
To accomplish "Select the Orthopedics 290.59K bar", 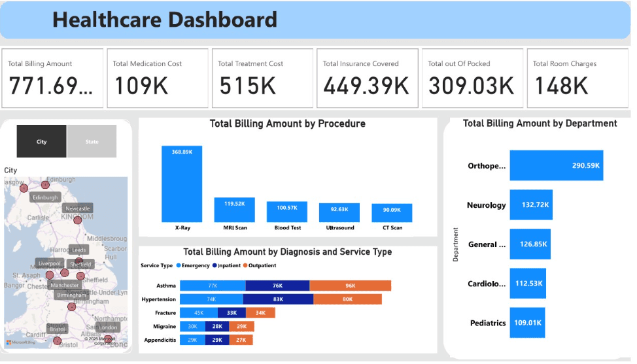I will 556,165.
